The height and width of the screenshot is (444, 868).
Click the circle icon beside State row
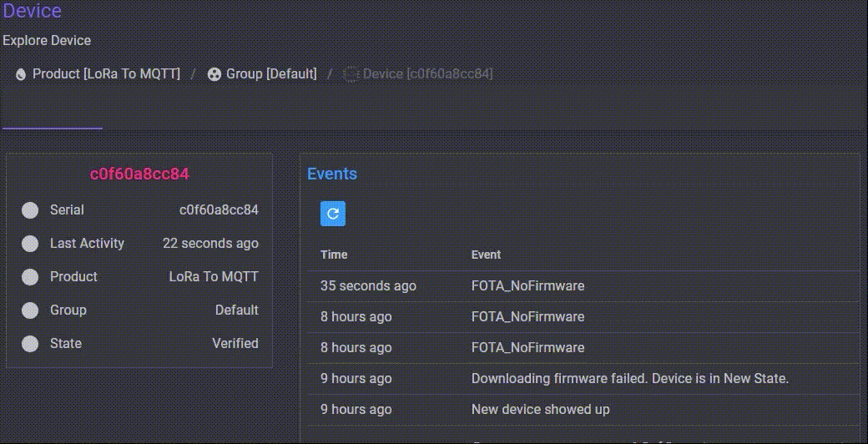click(30, 344)
